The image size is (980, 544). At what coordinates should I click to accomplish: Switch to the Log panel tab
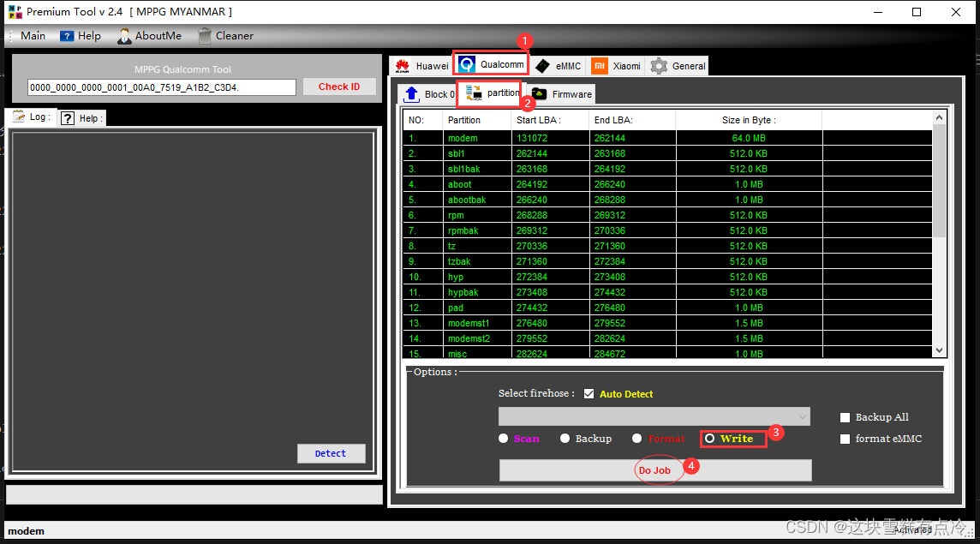point(31,117)
